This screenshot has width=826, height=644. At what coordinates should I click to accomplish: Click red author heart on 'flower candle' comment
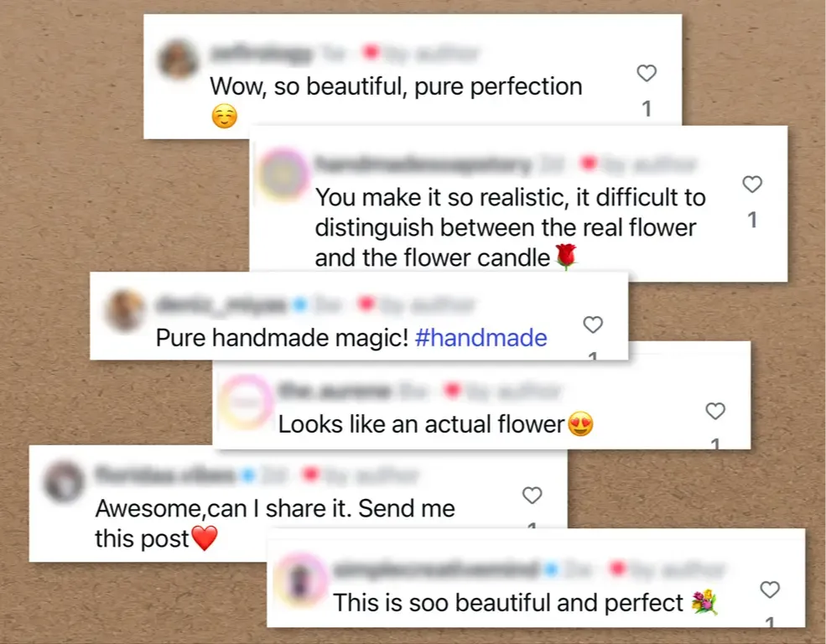(588, 164)
